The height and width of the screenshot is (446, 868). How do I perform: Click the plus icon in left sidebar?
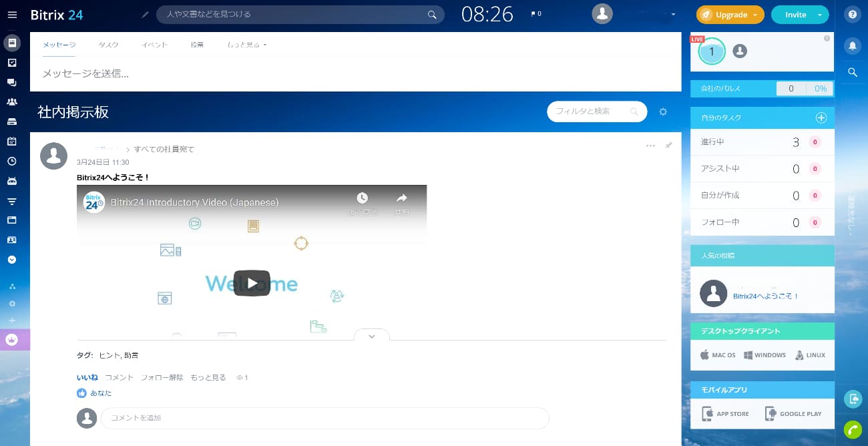(x=12, y=320)
